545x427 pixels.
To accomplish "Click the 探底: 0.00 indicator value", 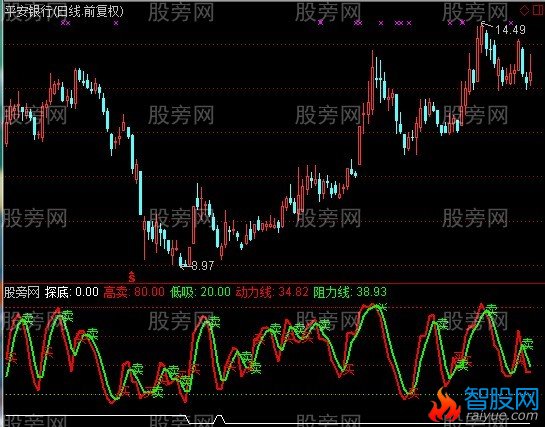I will [72, 292].
